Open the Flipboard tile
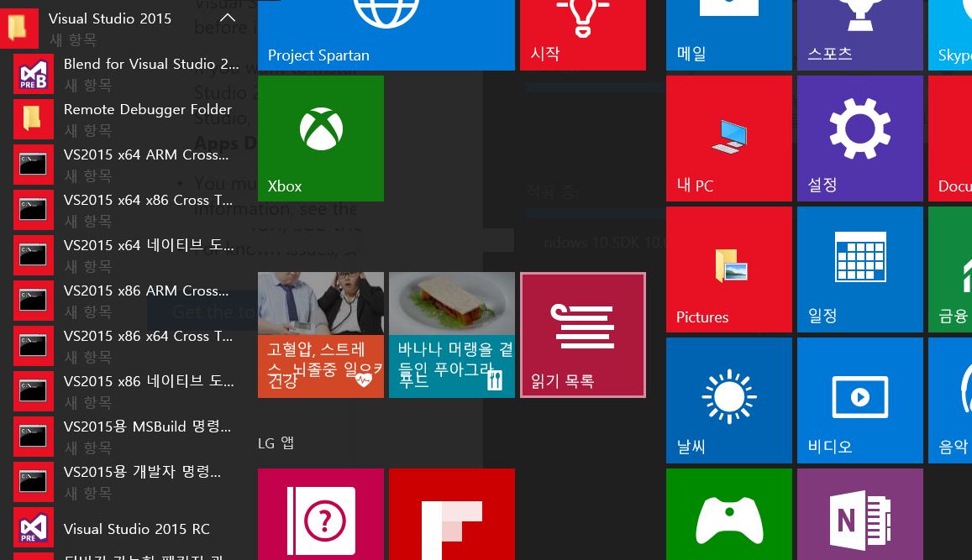Screen dimensions: 972x560 tap(452, 514)
